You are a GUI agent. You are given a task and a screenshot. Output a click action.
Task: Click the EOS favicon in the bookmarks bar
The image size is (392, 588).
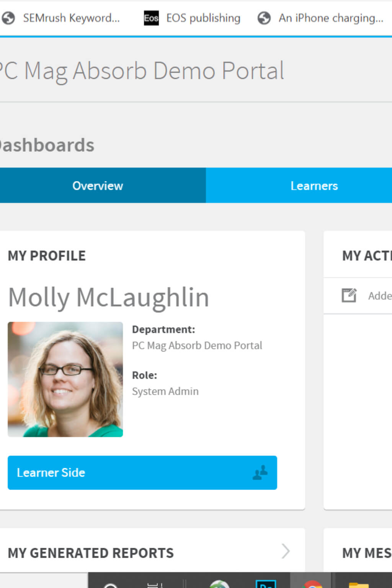click(x=151, y=18)
